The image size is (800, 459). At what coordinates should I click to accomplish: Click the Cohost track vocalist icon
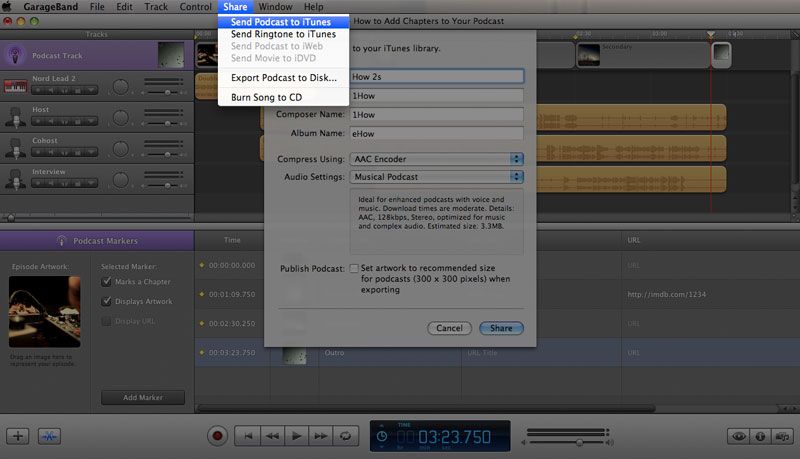pyautogui.click(x=15, y=148)
